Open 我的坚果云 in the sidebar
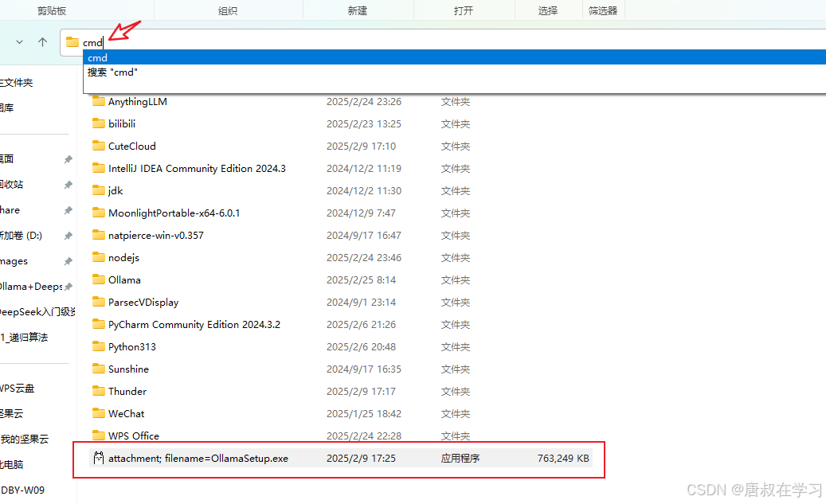The height and width of the screenshot is (504, 826). click(24, 439)
